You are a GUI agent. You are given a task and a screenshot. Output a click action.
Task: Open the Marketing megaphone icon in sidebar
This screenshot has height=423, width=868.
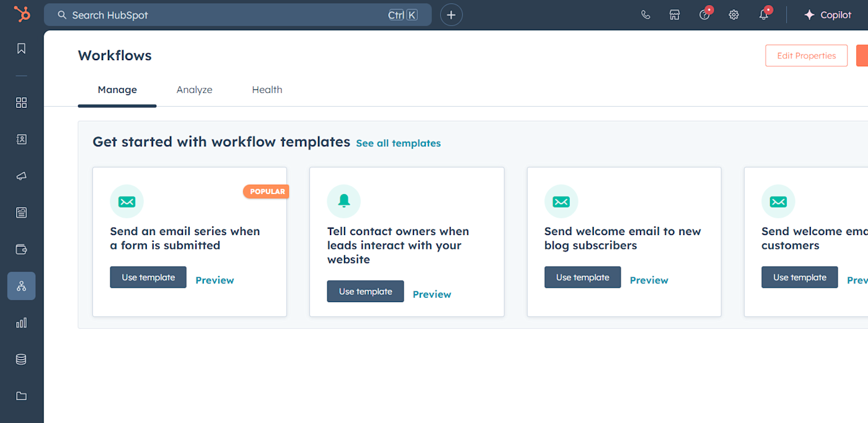pyautogui.click(x=22, y=176)
